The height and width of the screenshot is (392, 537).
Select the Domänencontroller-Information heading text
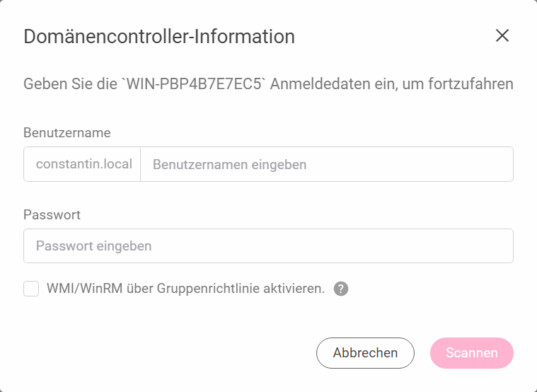[x=159, y=36]
